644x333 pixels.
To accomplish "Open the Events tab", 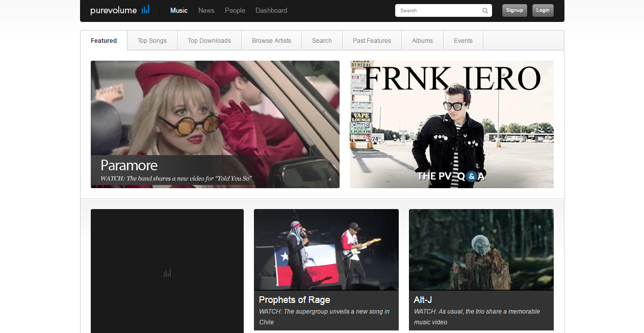I will (x=463, y=41).
